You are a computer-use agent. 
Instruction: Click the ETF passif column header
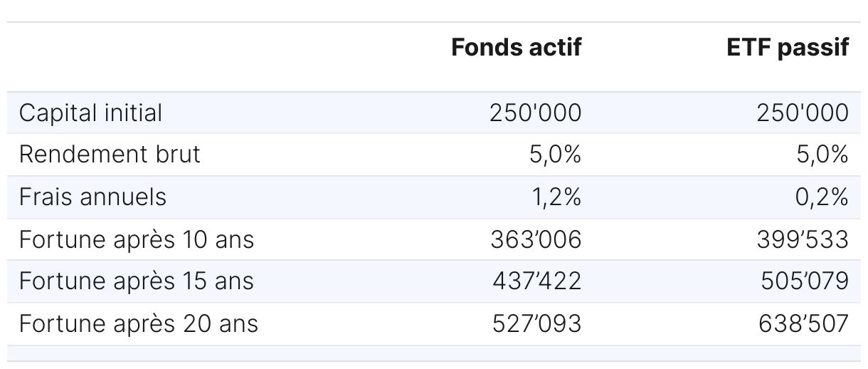point(788,47)
